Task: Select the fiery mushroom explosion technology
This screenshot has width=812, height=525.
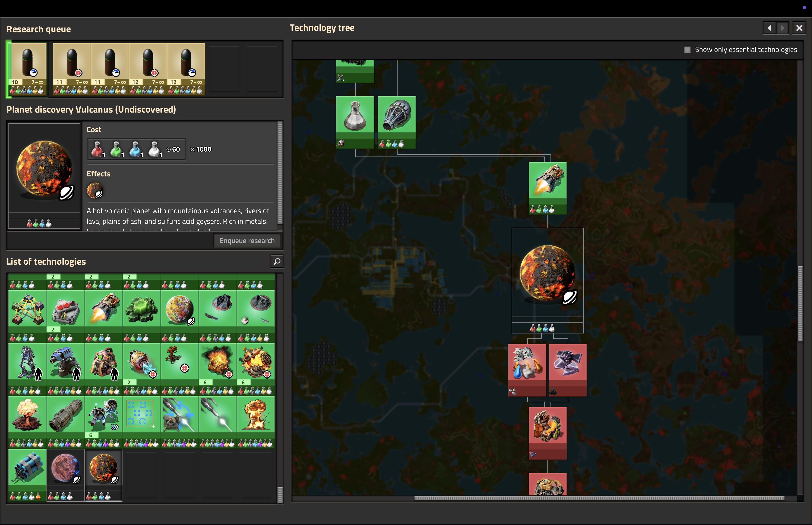Action: click(x=256, y=422)
